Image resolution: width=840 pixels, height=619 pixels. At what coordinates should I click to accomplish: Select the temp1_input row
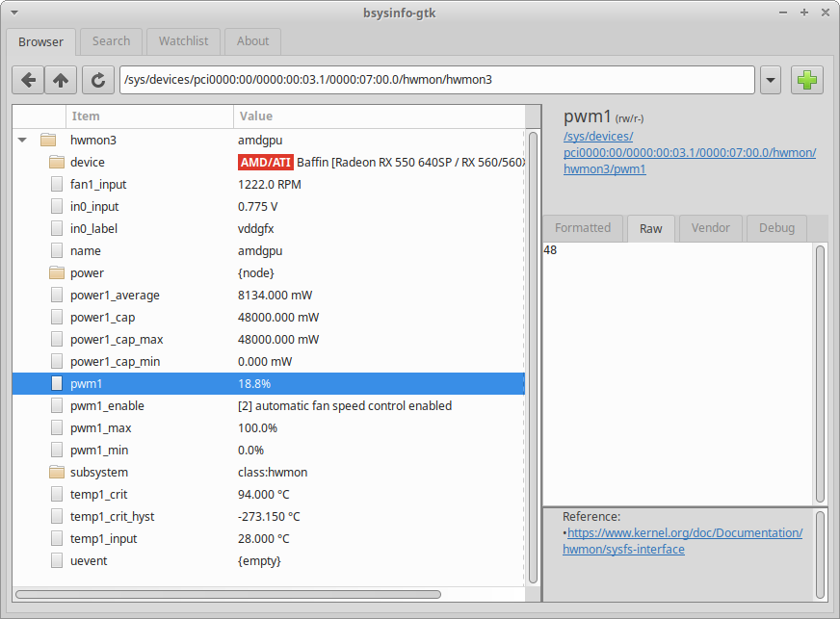(x=269, y=539)
